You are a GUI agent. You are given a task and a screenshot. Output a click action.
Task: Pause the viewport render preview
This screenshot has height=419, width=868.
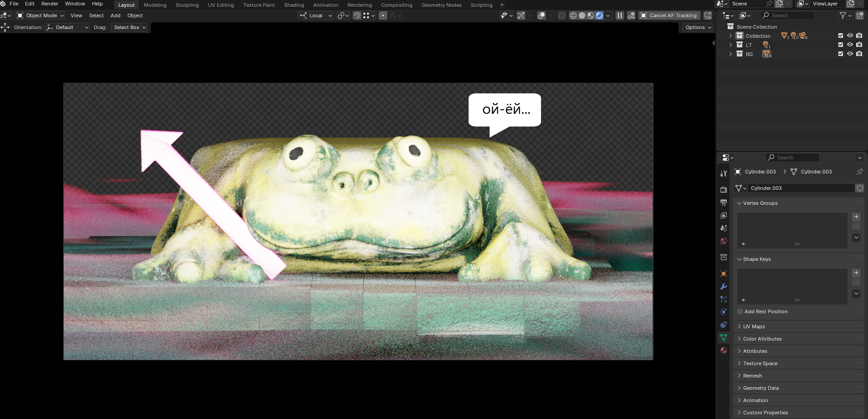coord(620,15)
